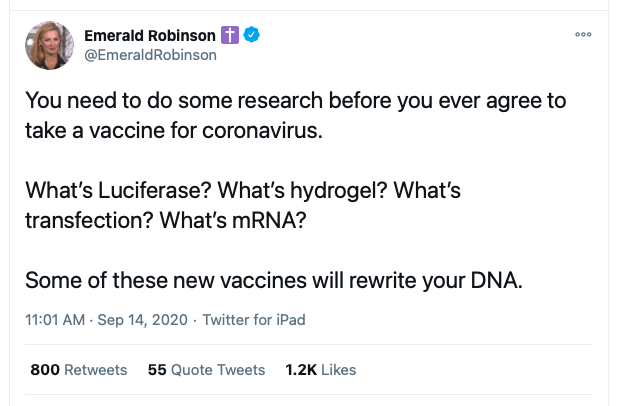Click Emerald Robinson's profile photo

click(47, 46)
